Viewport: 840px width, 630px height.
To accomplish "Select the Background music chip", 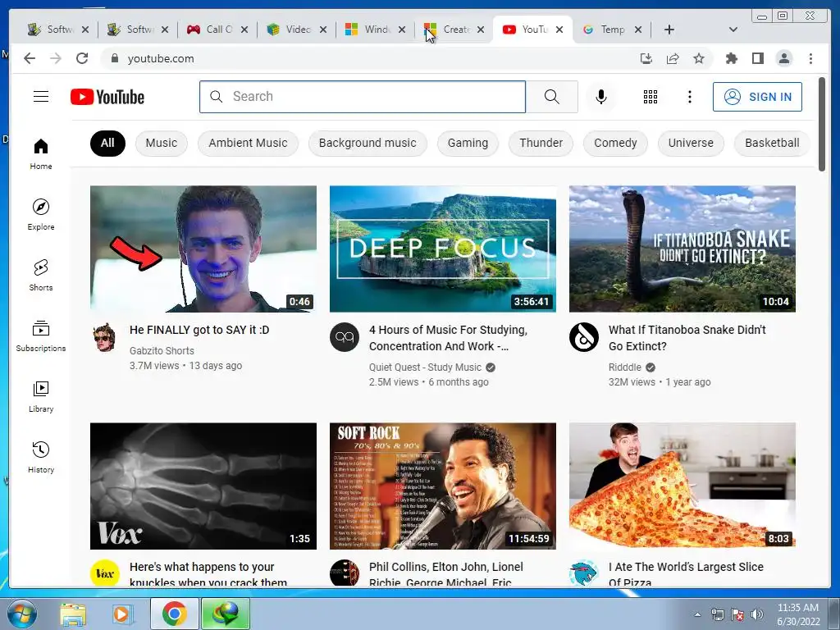I will coord(367,143).
